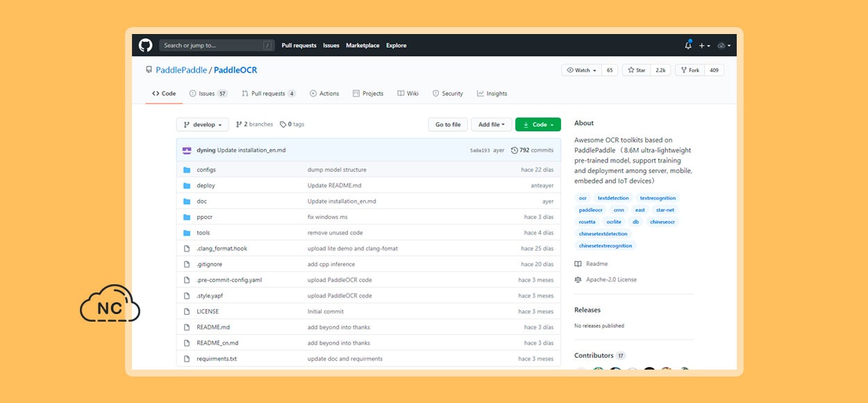Image resolution: width=868 pixels, height=403 pixels.
Task: View the 2 branches link
Action: pyautogui.click(x=255, y=124)
